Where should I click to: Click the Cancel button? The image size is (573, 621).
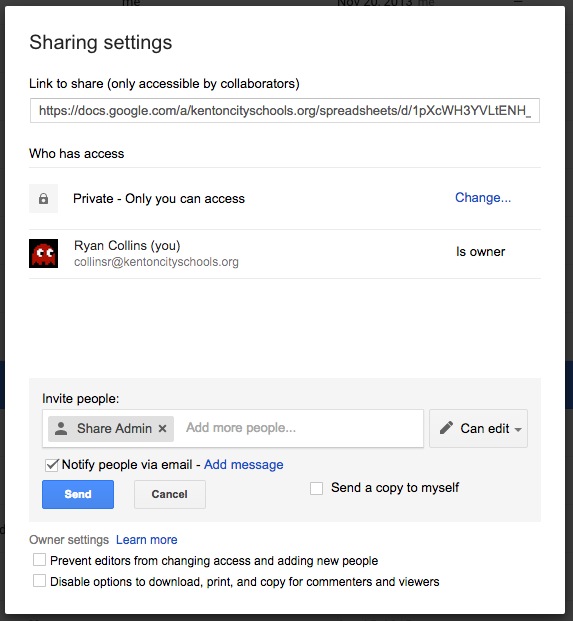tap(170, 494)
